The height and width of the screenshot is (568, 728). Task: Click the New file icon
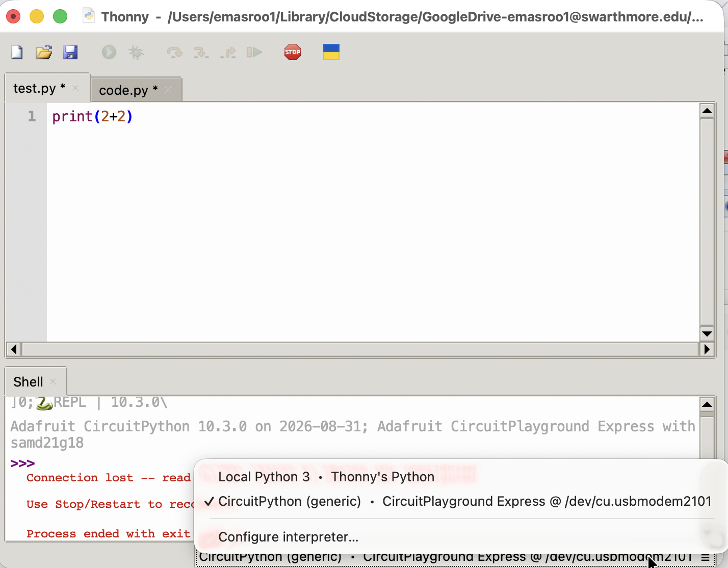17,52
